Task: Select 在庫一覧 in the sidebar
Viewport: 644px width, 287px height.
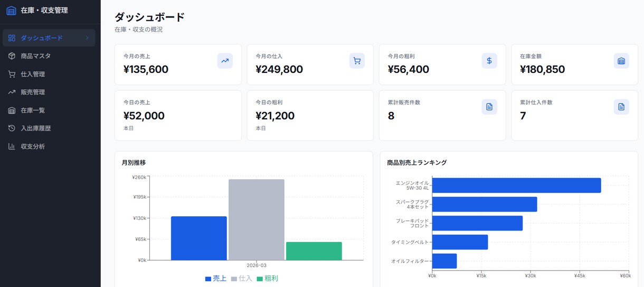Action: coord(49,110)
